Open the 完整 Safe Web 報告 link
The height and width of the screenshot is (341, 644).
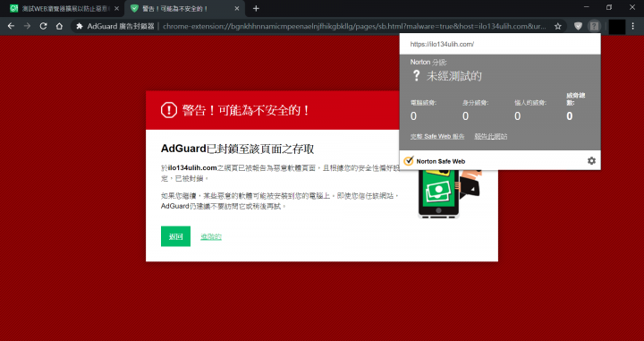pyautogui.click(x=437, y=136)
